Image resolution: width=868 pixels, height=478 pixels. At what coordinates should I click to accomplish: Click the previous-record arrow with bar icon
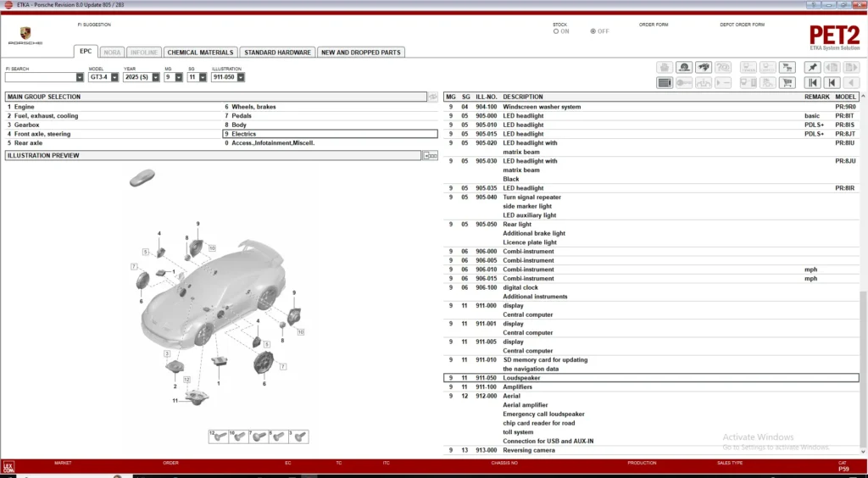(832, 82)
